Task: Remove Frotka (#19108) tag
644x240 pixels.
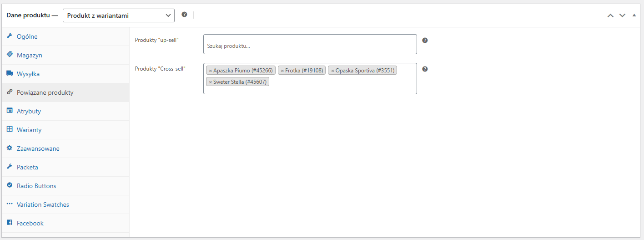Action: coord(282,71)
